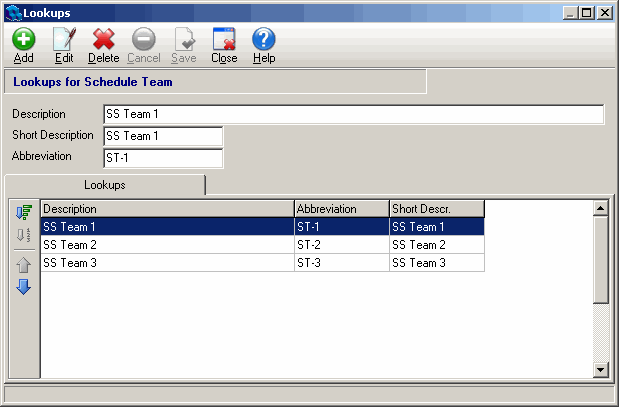Open Help with the question mark icon
Screen dimensions: 619x407
click(x=264, y=39)
